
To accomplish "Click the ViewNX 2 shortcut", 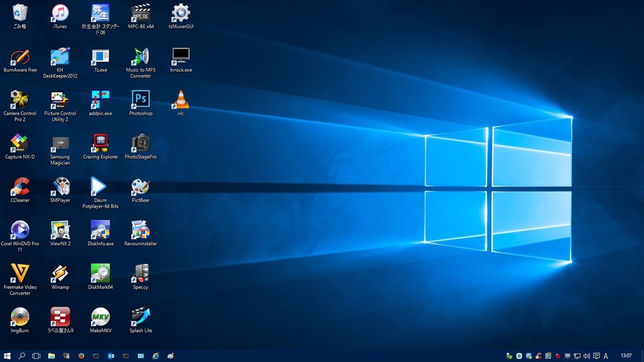I will pyautogui.click(x=60, y=234).
